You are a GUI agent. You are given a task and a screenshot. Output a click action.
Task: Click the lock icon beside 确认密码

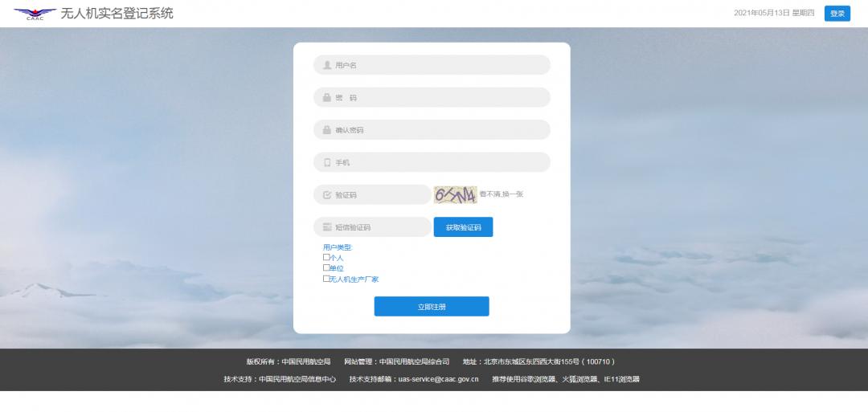tap(327, 130)
